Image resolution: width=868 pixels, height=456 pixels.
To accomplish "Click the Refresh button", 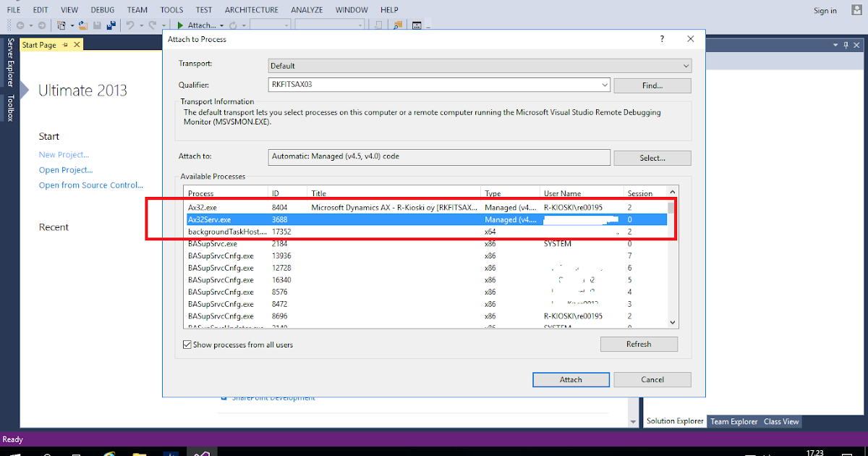I will 639,344.
